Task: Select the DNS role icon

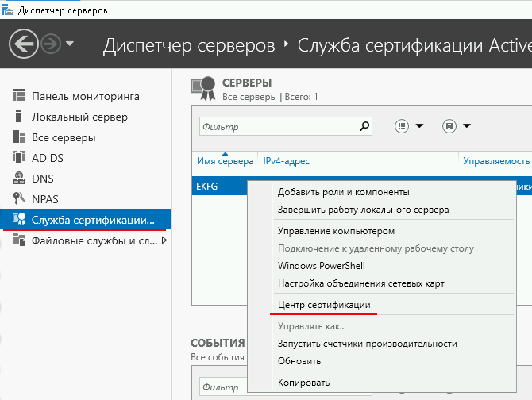Action: 20,179
